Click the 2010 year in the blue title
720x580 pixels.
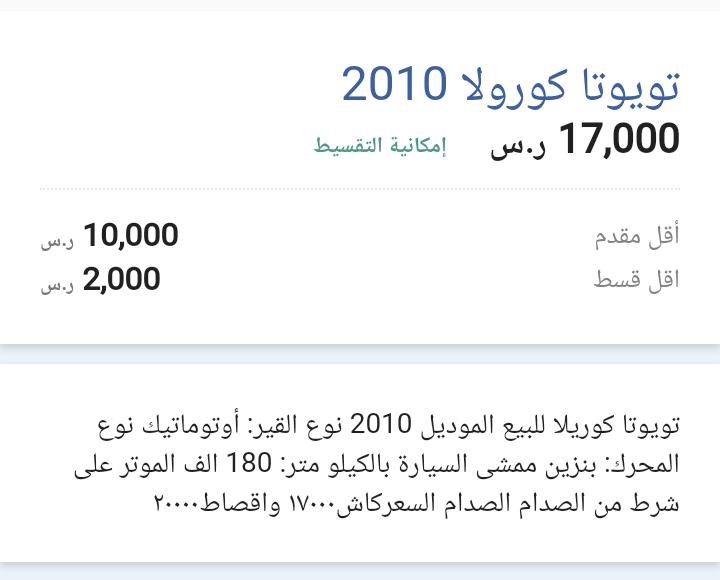click(394, 84)
